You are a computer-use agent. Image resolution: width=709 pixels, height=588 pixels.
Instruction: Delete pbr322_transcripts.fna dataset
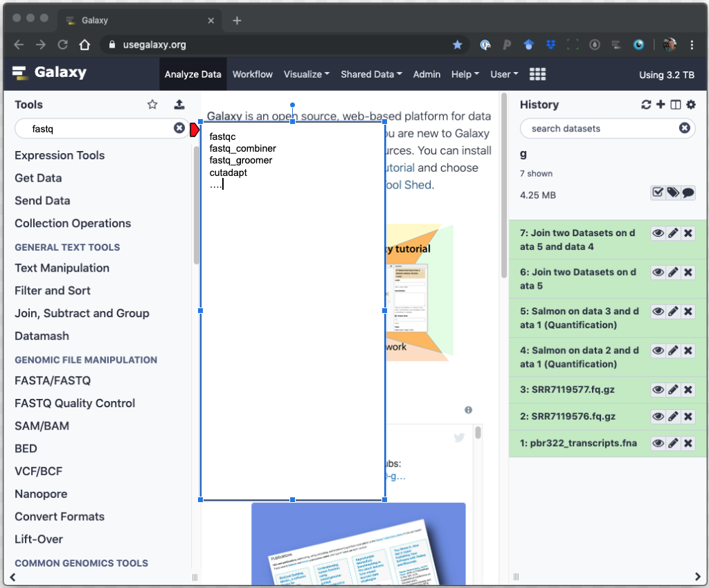click(x=688, y=443)
